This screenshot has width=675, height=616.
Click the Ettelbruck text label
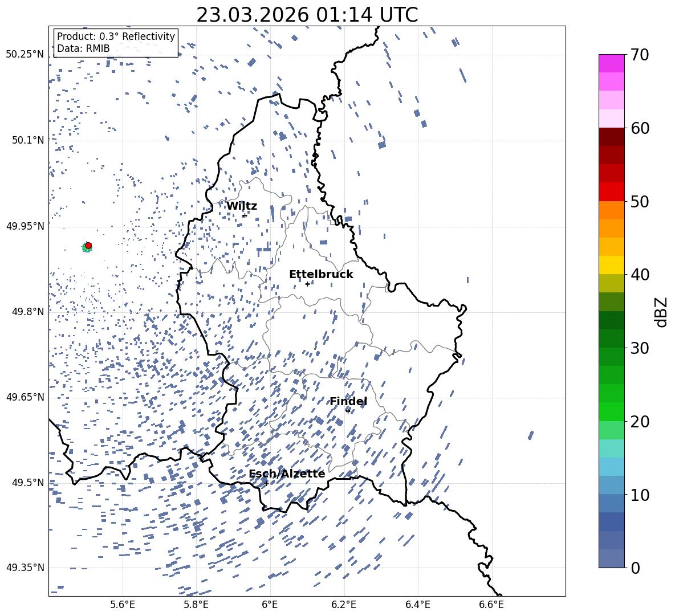pyautogui.click(x=321, y=275)
